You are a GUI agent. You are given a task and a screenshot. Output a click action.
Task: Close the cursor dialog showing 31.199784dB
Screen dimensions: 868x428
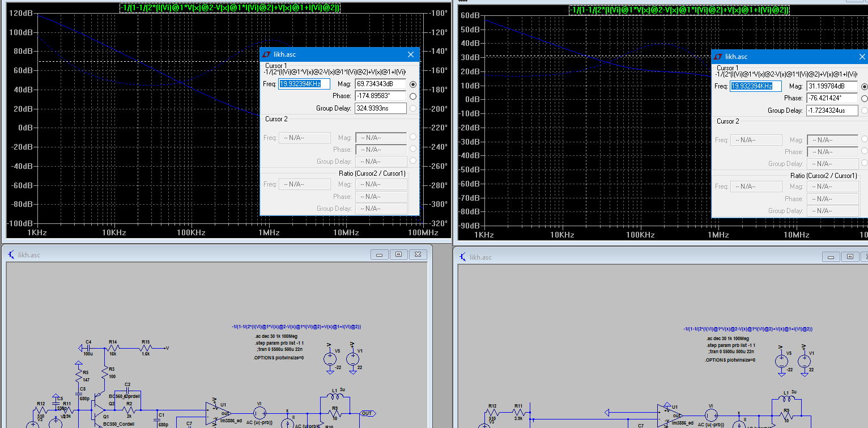862,56
